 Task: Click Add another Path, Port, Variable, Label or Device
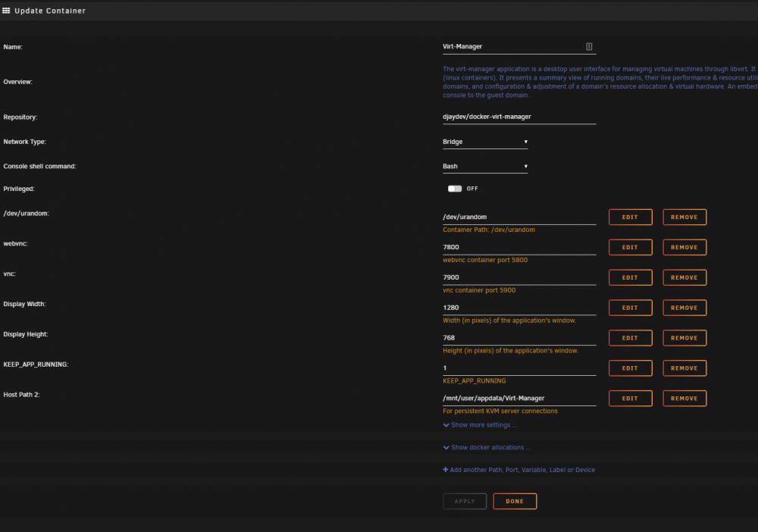click(x=522, y=470)
